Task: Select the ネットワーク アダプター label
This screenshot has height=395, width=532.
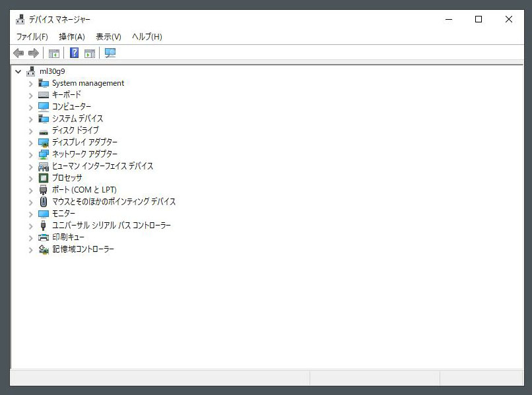Action: coord(85,154)
